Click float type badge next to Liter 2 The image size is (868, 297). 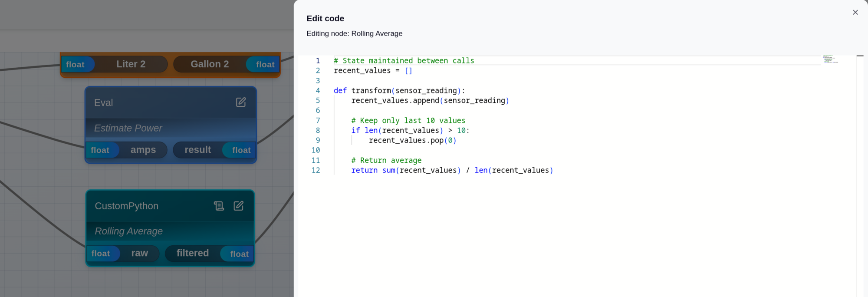tap(76, 65)
